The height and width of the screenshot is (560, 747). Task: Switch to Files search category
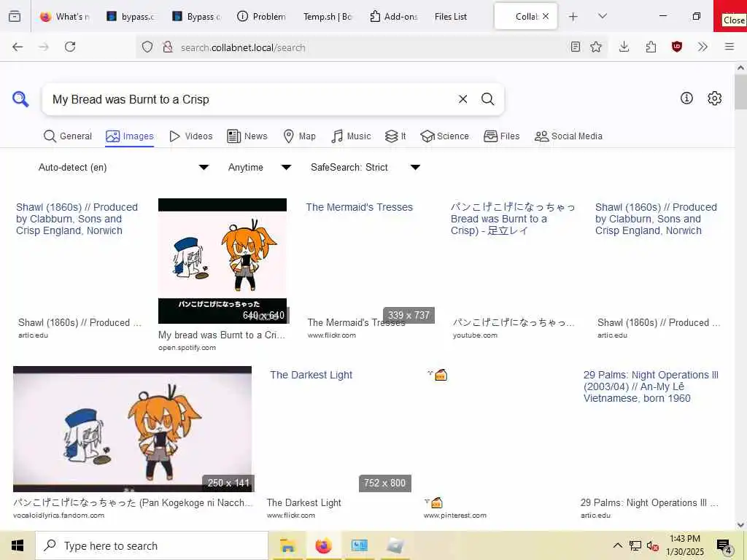tap(502, 136)
